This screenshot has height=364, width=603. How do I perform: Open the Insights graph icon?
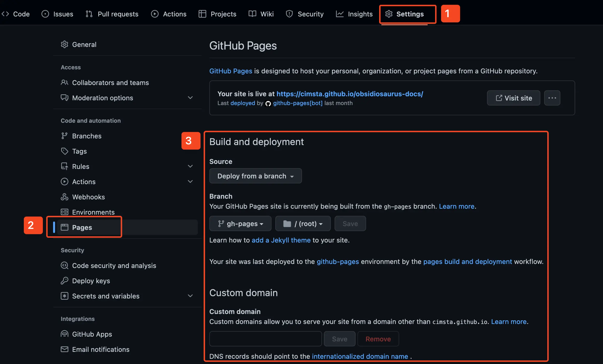pos(340,14)
